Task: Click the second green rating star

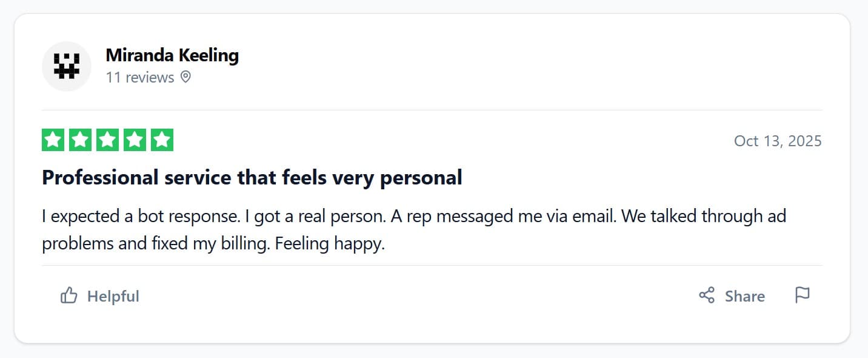Action: 80,140
